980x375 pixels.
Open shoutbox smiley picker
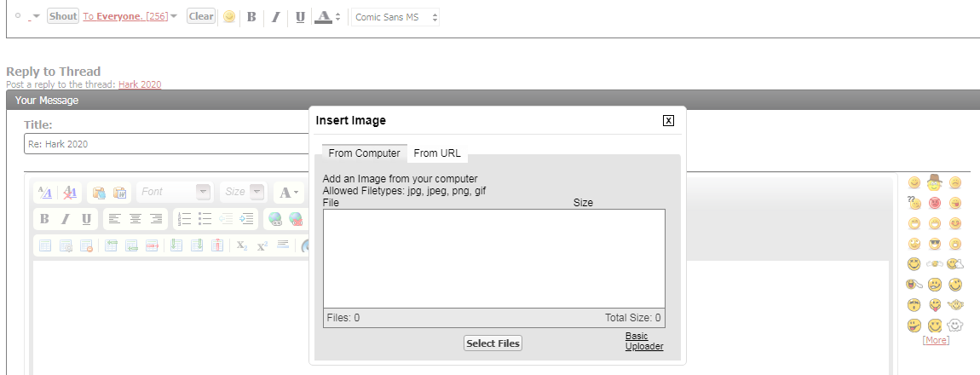(x=228, y=17)
